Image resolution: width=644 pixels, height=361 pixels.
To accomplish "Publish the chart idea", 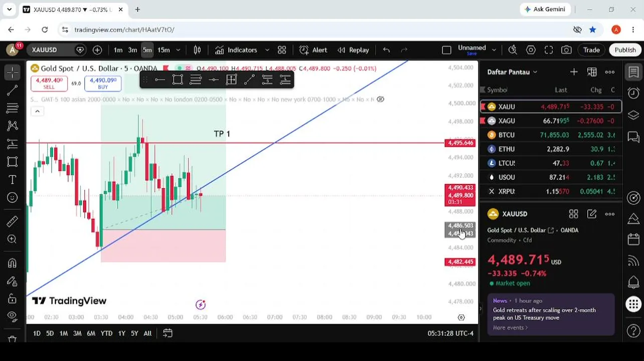I will pos(625,50).
